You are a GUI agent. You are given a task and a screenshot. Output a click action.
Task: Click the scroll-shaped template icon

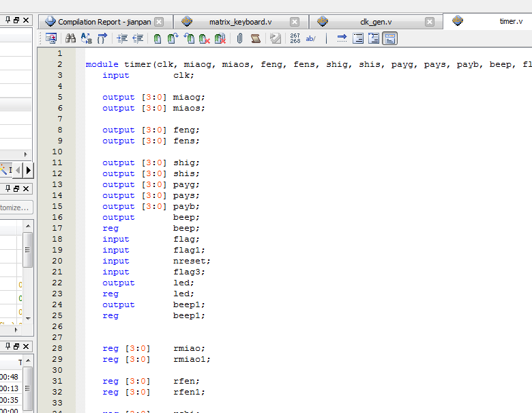[x=255, y=39]
